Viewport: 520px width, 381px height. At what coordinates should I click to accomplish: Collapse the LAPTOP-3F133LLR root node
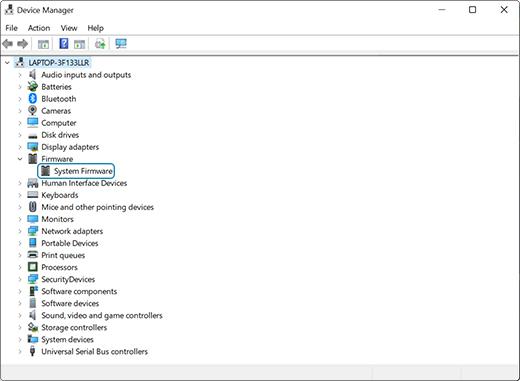tap(7, 63)
